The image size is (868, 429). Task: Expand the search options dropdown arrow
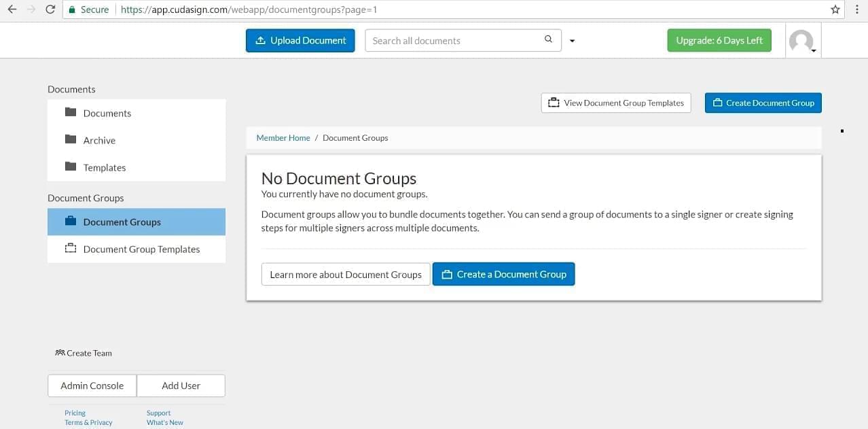[x=572, y=41]
